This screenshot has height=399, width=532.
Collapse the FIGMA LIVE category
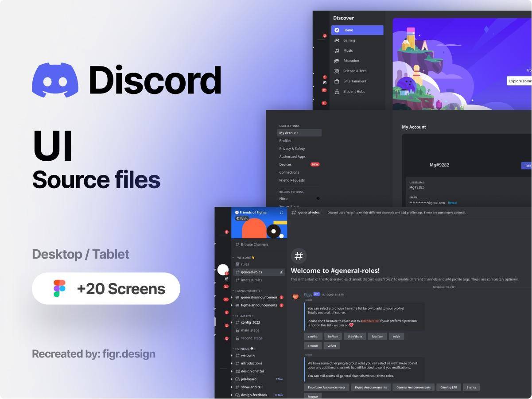click(x=244, y=316)
